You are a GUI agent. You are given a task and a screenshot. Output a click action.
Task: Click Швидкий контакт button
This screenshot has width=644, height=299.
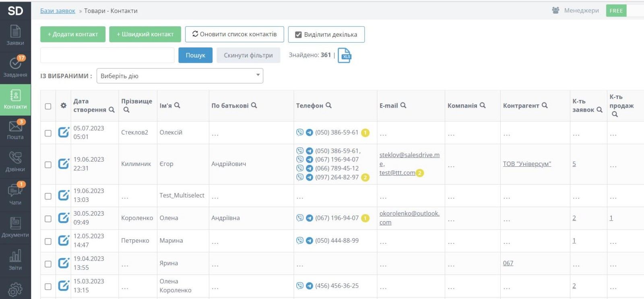[x=145, y=34]
